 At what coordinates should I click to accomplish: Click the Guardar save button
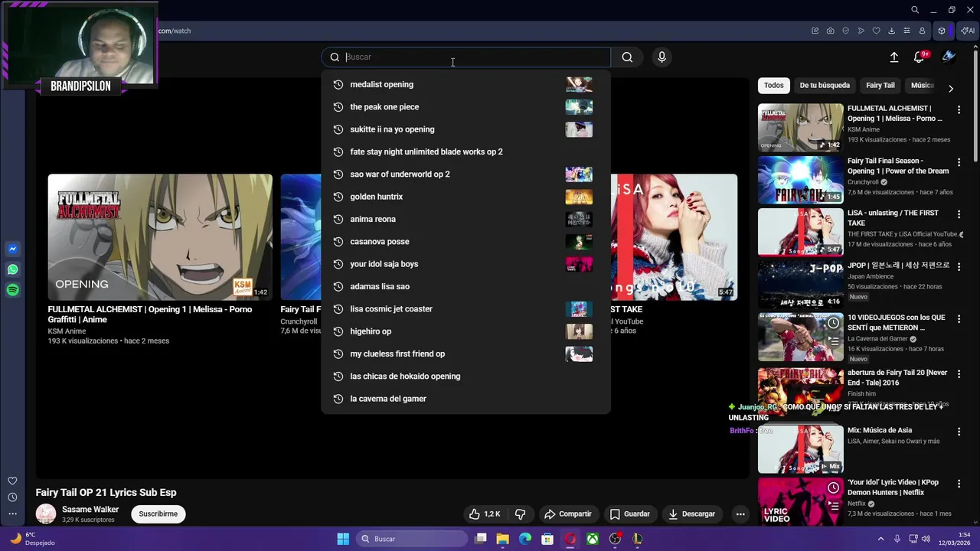630,514
